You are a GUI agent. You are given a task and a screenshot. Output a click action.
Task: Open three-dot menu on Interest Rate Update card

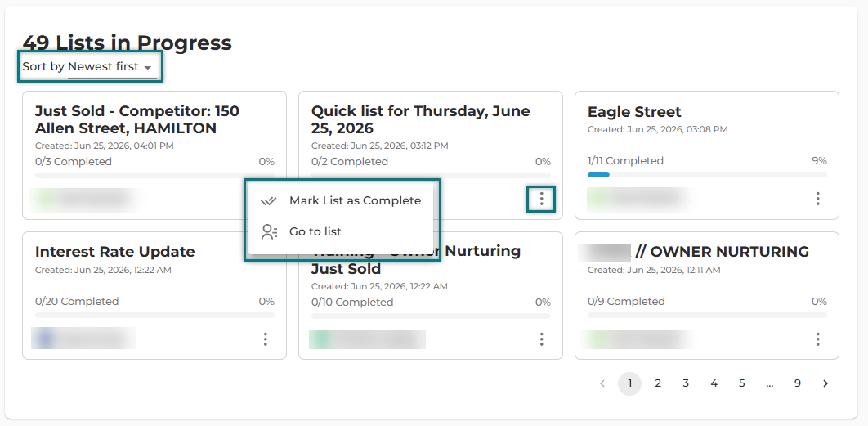click(265, 339)
